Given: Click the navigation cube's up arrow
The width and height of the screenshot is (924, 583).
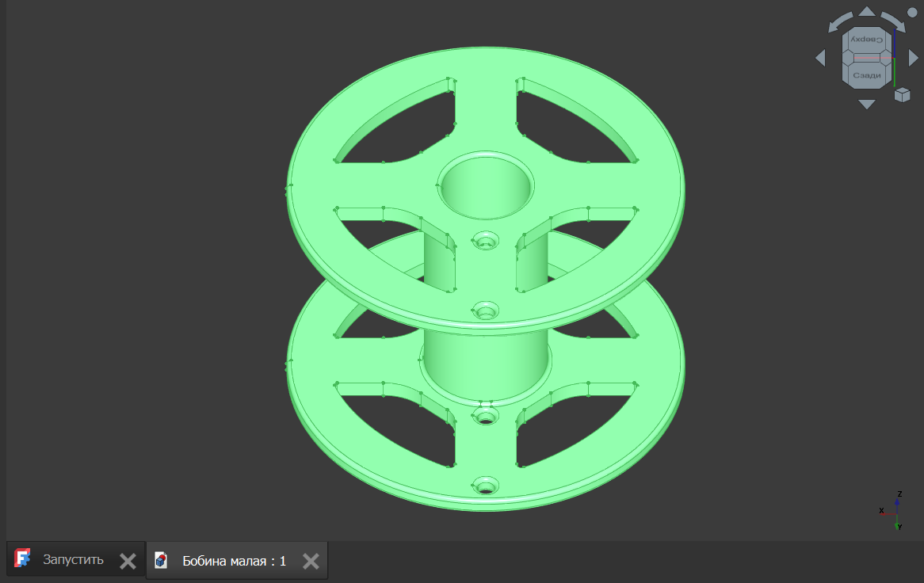Looking at the screenshot, I should coord(867,12).
